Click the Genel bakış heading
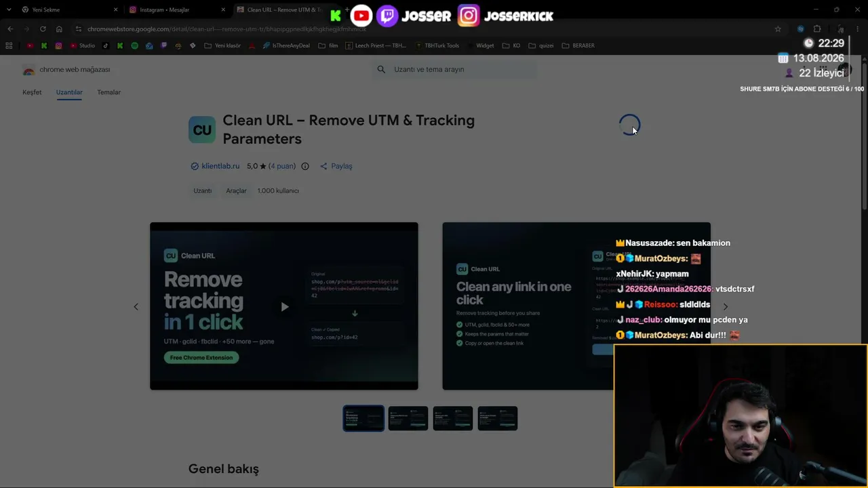 (x=224, y=469)
